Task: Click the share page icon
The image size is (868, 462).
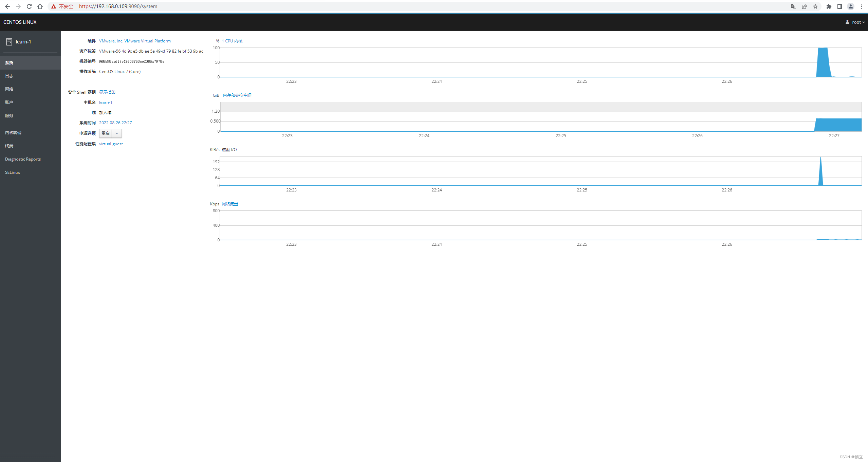Action: click(x=805, y=6)
